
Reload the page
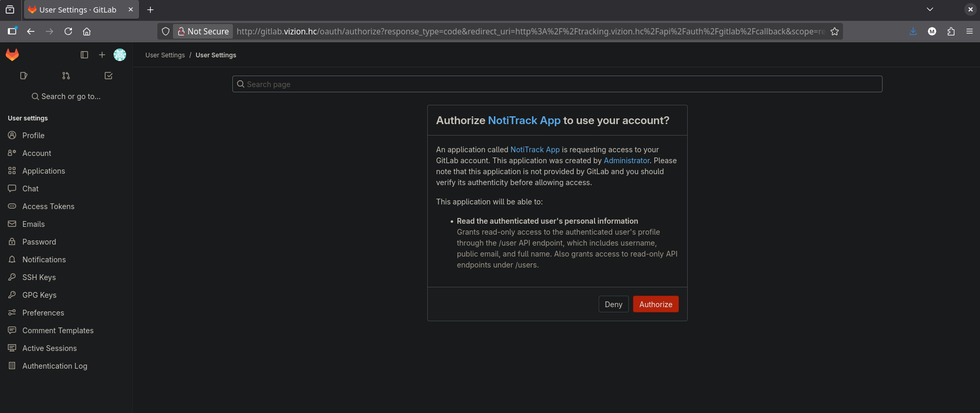tap(68, 31)
